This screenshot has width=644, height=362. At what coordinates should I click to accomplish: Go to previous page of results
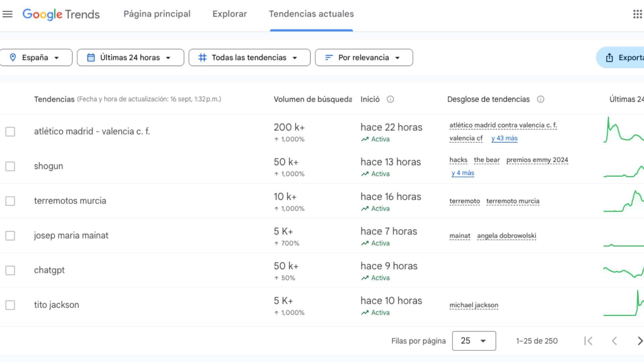click(614, 341)
